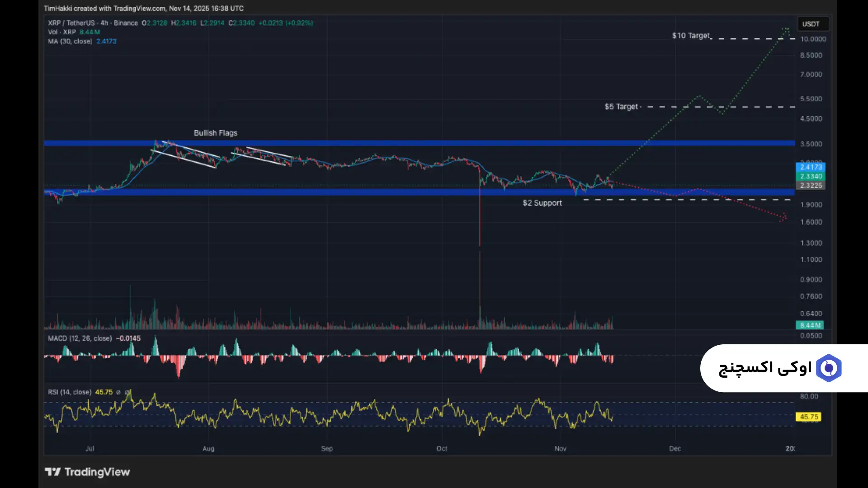This screenshot has height=488, width=868.
Task: Select the MACD (12, 26, close) legend
Action: pyautogui.click(x=80, y=338)
